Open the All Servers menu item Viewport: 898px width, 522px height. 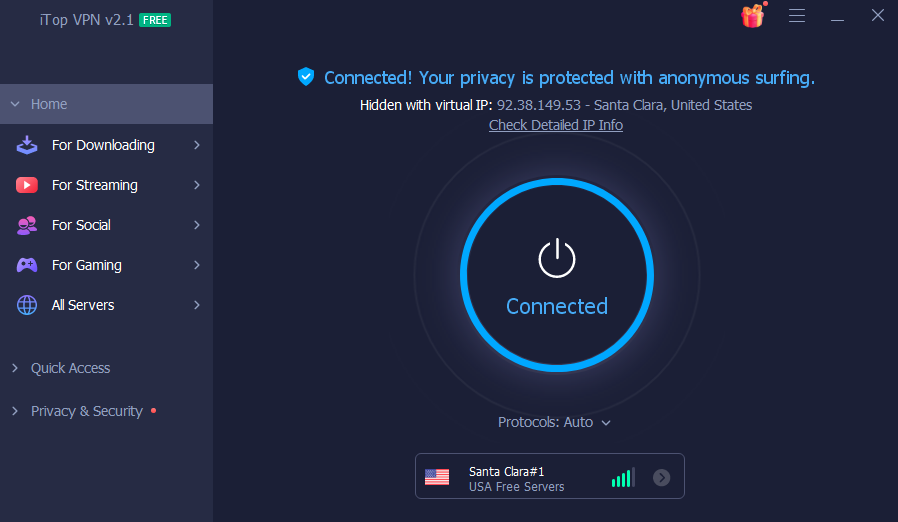point(107,305)
